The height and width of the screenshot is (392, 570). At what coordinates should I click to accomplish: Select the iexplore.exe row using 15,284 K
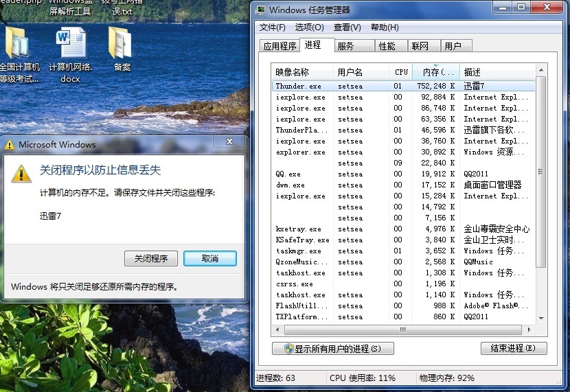tap(403, 196)
